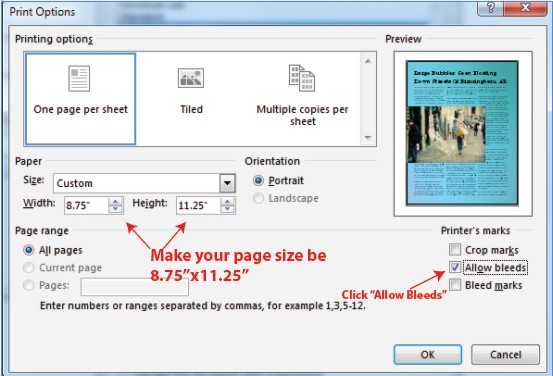Select the Pages range radio button

[29, 285]
